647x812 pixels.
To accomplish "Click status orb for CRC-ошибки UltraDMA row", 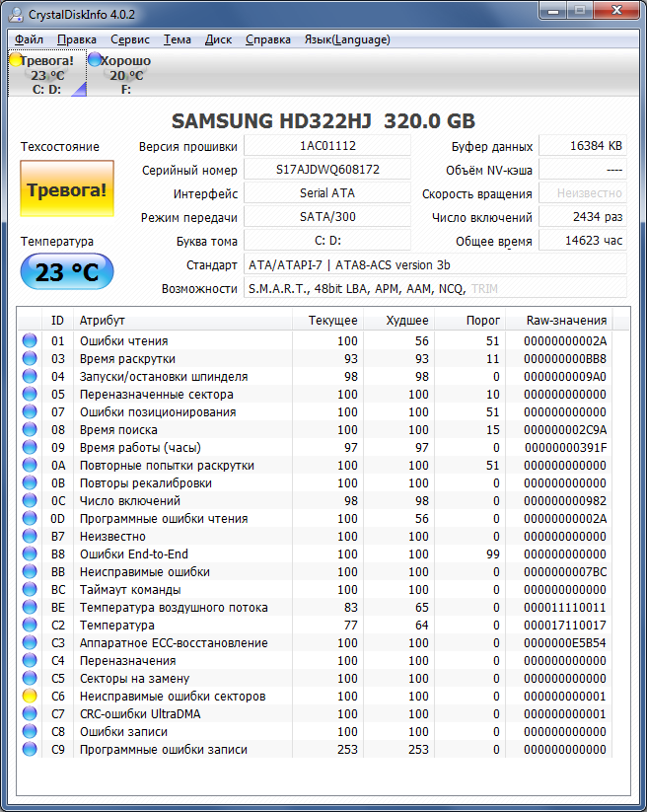I will click(x=30, y=713).
